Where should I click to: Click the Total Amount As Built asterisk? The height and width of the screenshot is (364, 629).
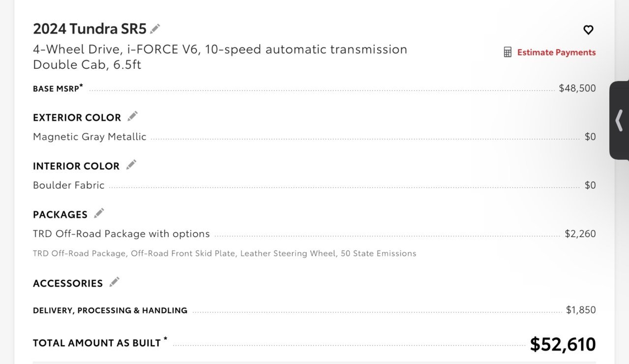pos(165,339)
